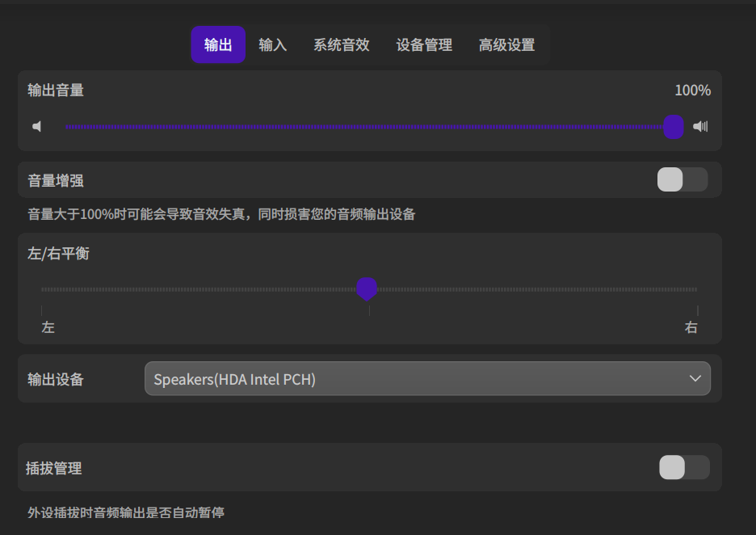Open the 输出设备 Speakers dropdown

[427, 379]
